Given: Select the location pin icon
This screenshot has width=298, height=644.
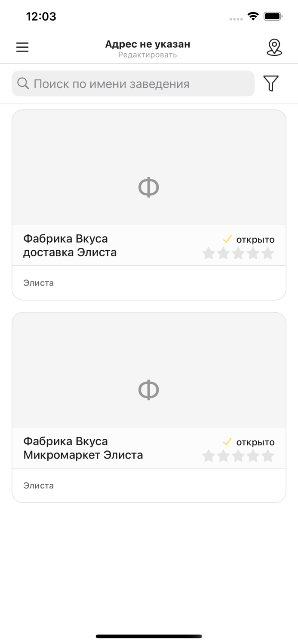Looking at the screenshot, I should coord(274,47).
